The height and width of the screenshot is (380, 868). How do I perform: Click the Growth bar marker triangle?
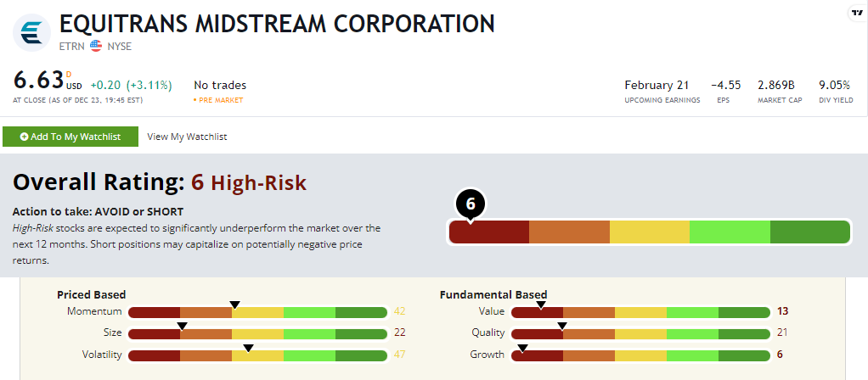tap(522, 348)
